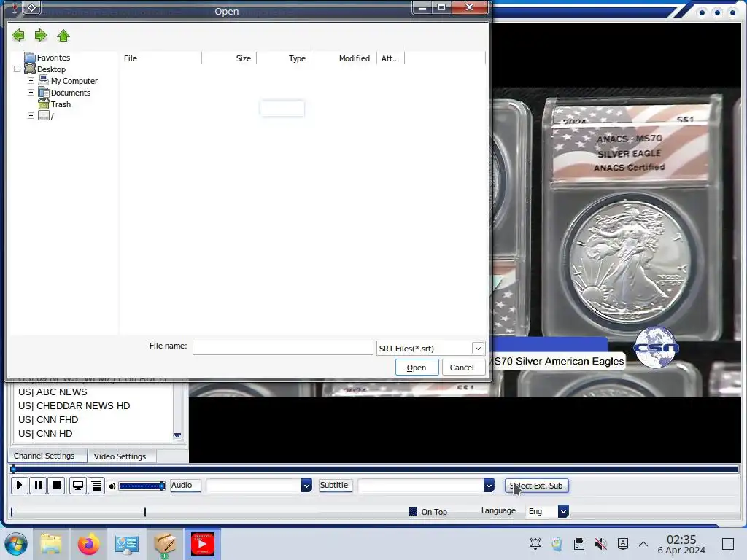Viewport: 747px width, 560px height.
Task: Toggle the channel list icon
Action: click(x=96, y=485)
